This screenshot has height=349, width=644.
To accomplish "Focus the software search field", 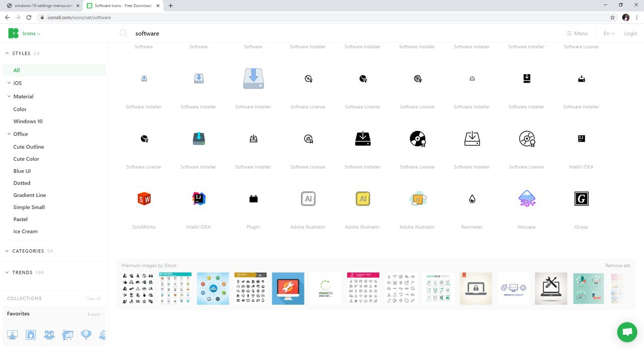I will [x=342, y=34].
